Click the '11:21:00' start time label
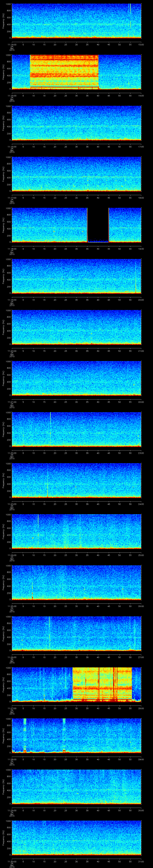Image resolution: width=153 pixels, height=868 pixels. pyautogui.click(x=12, y=402)
